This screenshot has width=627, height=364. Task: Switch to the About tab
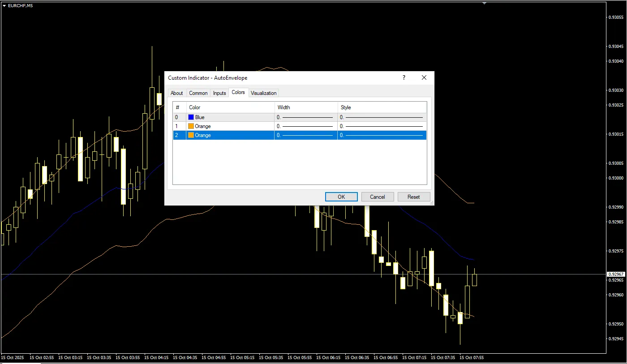click(x=177, y=93)
